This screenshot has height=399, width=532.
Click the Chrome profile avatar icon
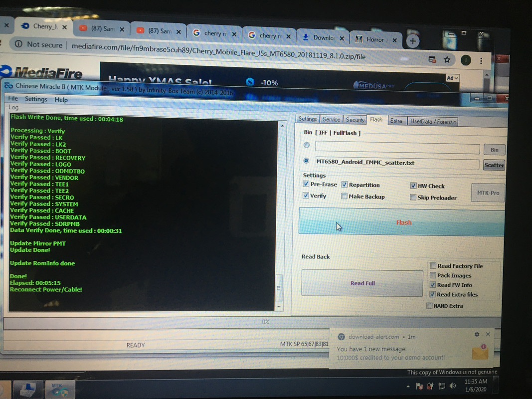pyautogui.click(x=466, y=60)
